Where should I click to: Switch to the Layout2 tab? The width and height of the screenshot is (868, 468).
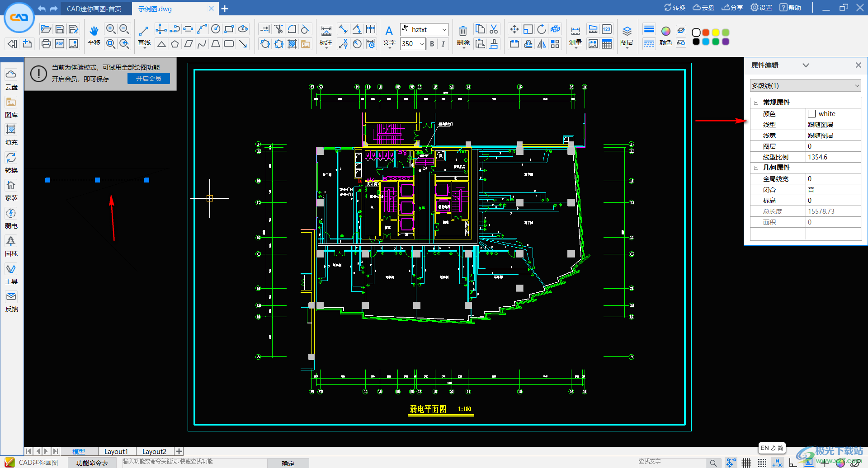coord(154,451)
